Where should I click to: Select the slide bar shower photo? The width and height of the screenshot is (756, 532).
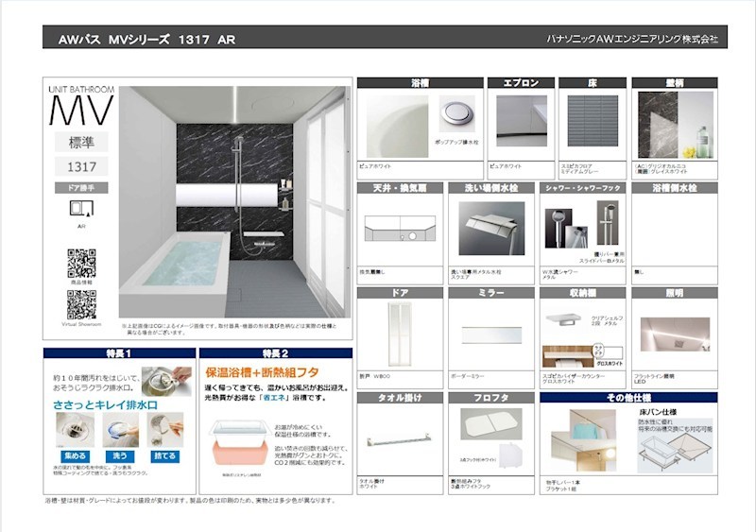[x=608, y=223]
